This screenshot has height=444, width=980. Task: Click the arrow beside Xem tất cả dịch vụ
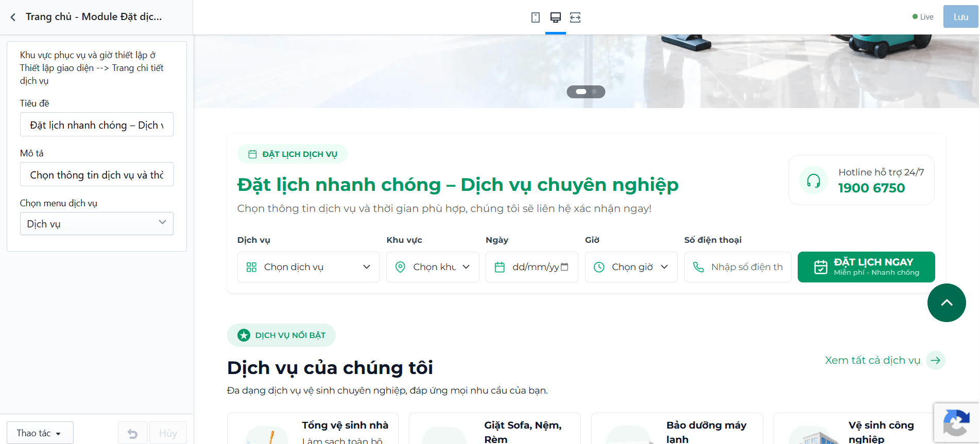click(936, 360)
